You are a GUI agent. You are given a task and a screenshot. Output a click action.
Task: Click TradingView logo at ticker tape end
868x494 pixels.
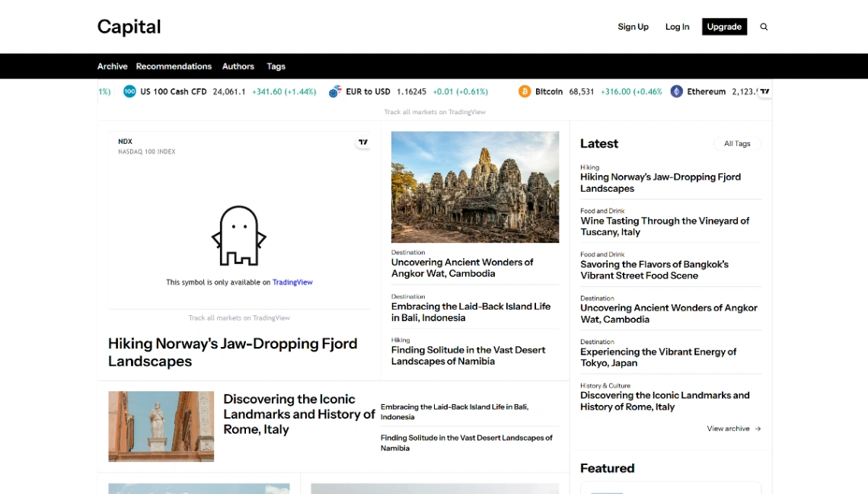click(x=764, y=91)
